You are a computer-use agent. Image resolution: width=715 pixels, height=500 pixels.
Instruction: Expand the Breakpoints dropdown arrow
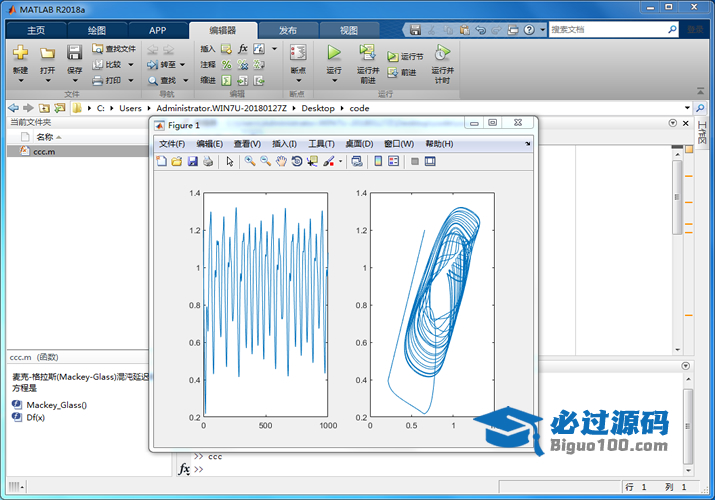(x=299, y=81)
